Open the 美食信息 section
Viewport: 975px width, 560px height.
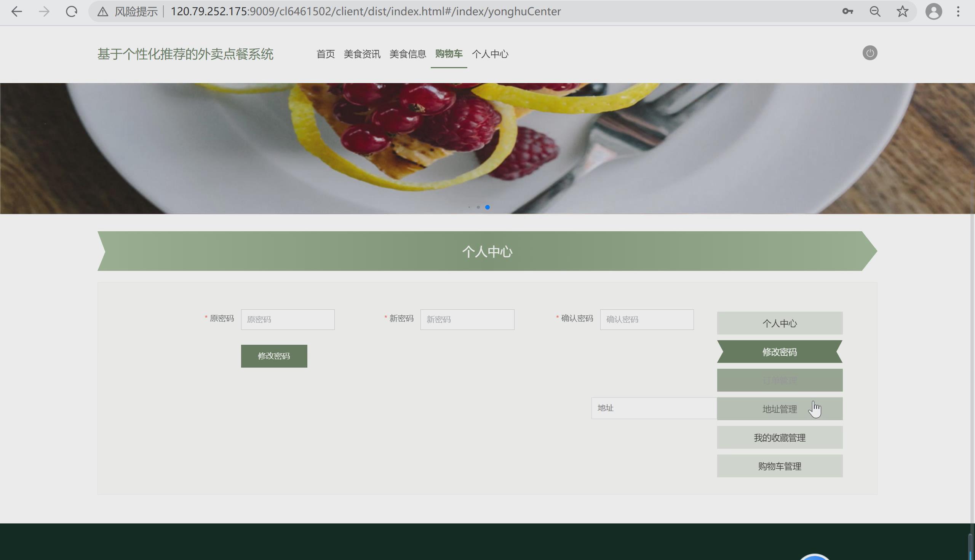click(x=408, y=54)
